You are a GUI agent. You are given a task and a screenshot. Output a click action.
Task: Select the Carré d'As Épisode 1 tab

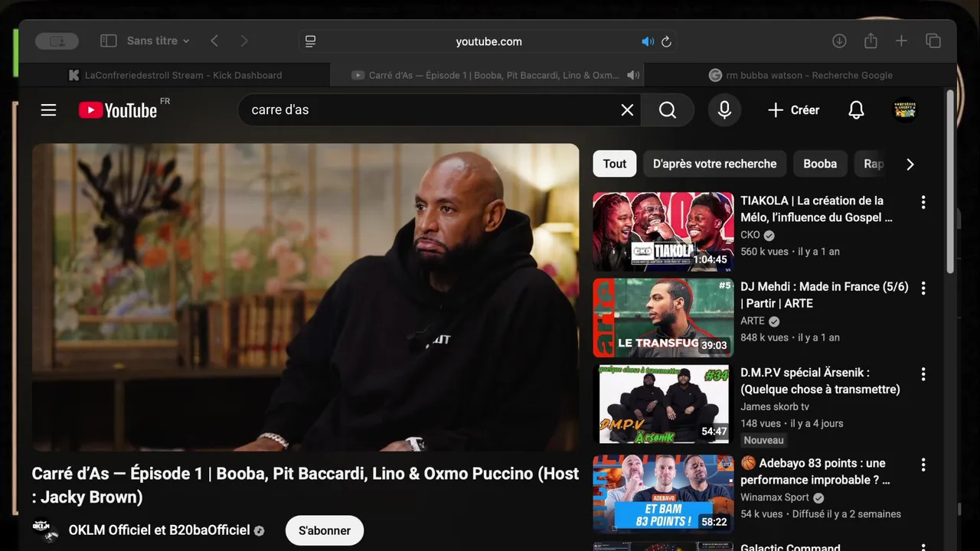pyautogui.click(x=486, y=75)
